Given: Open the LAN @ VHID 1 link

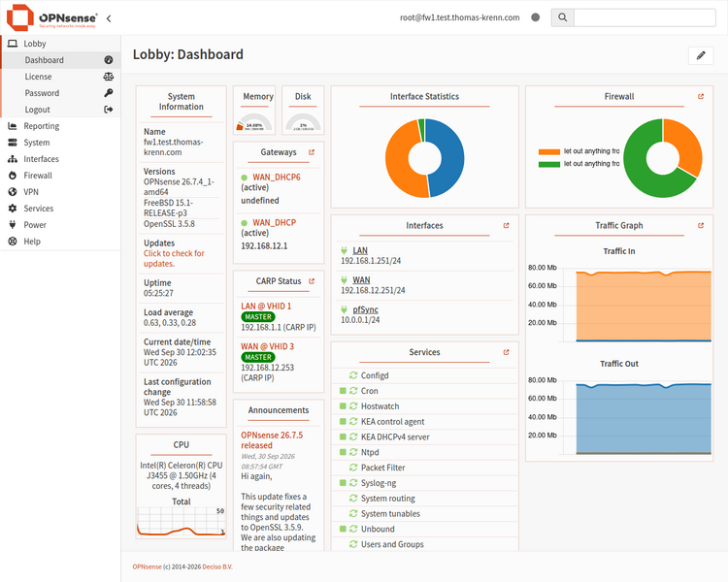Looking at the screenshot, I should click(266, 307).
